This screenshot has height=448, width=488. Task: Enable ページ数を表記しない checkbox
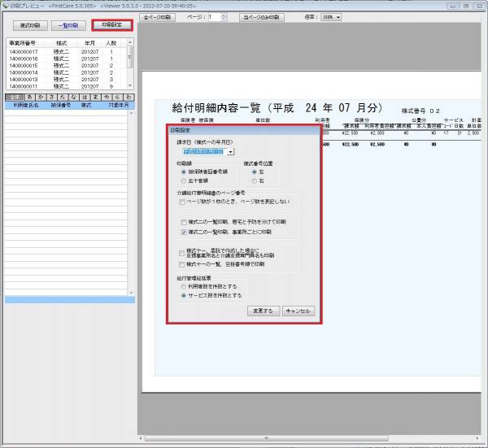[x=181, y=200]
